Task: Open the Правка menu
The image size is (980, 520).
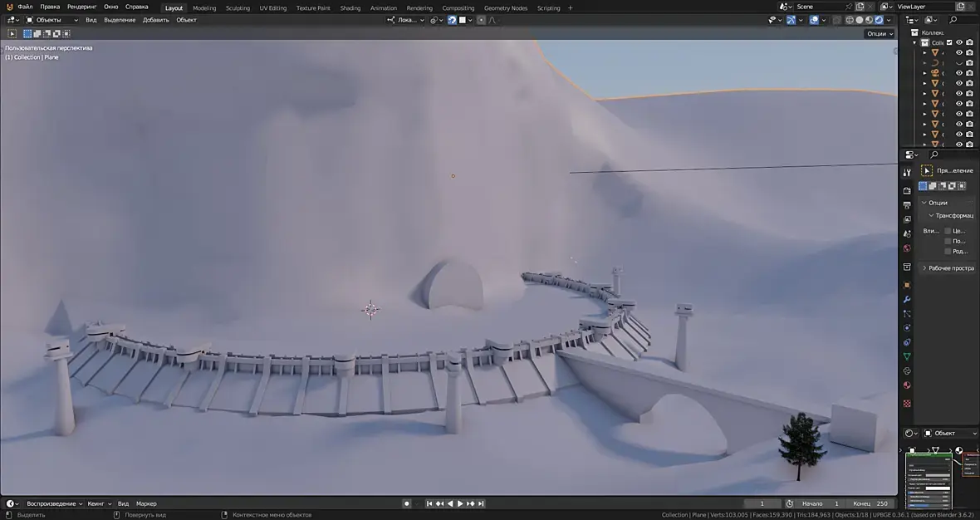Action: pos(50,7)
